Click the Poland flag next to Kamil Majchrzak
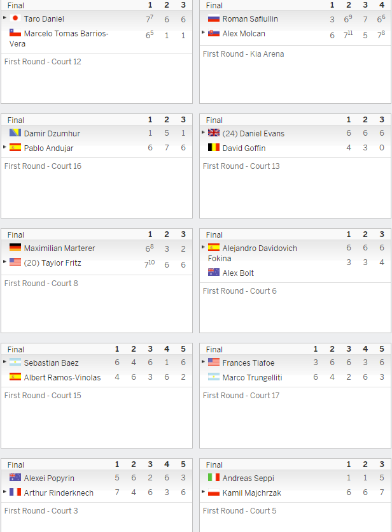This screenshot has width=392, height=532. click(x=214, y=492)
